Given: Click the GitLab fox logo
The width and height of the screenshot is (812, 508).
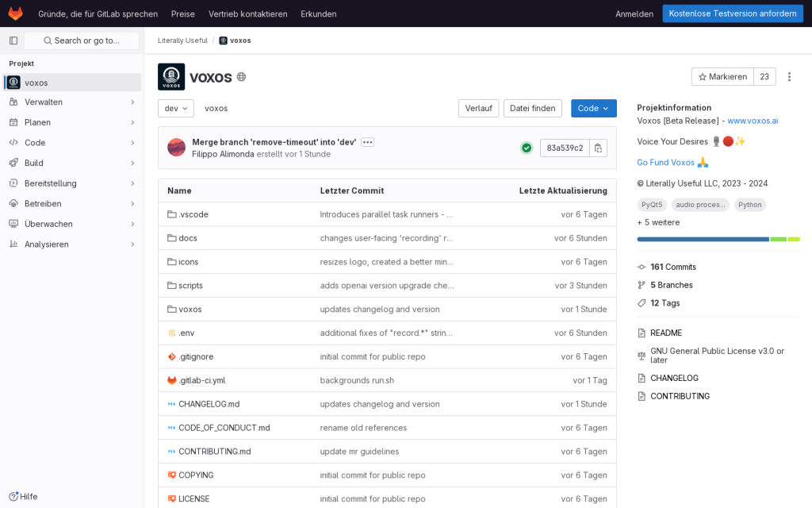Looking at the screenshot, I should point(16,13).
